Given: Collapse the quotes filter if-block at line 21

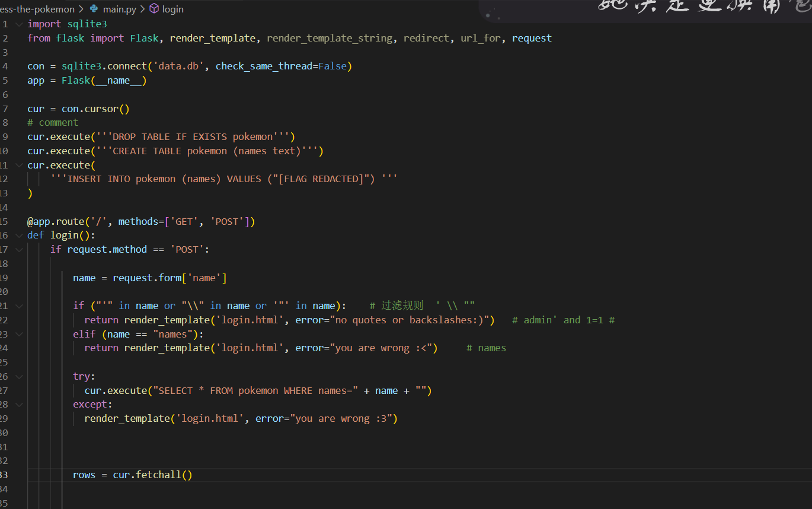Looking at the screenshot, I should click(19, 306).
